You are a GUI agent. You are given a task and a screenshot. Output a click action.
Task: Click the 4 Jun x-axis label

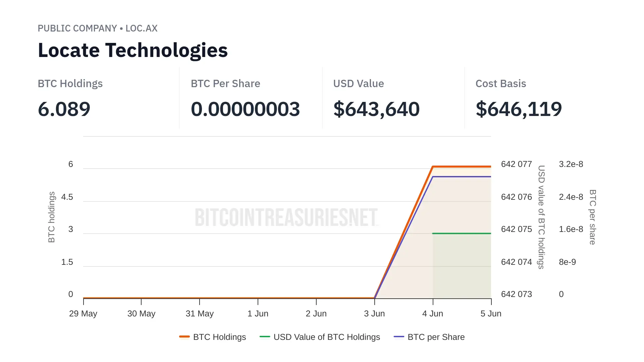click(x=433, y=314)
